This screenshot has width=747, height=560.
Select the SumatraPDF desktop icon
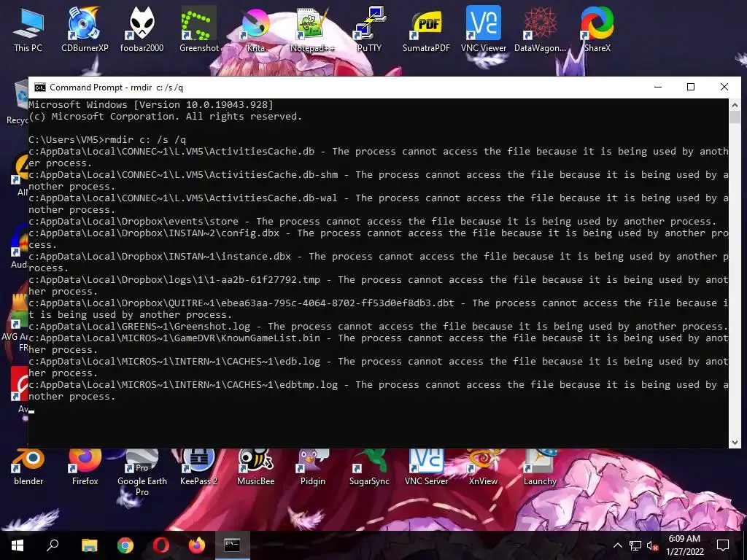pos(426,29)
